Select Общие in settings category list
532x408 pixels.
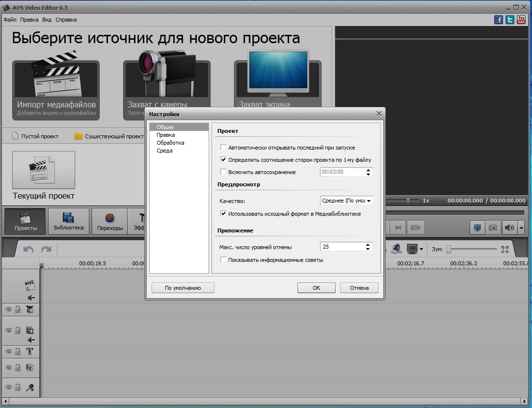tap(179, 127)
